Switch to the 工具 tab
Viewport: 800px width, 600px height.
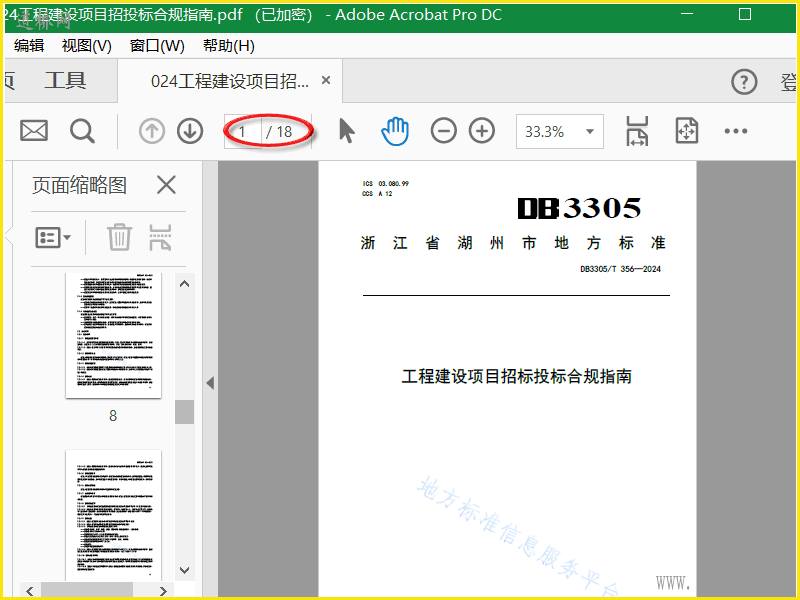(65, 81)
